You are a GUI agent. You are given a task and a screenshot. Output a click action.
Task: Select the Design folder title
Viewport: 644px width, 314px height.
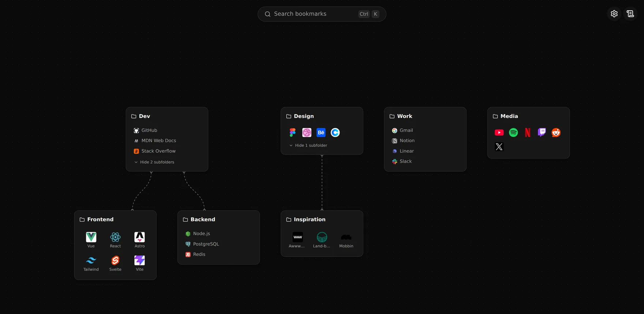pyautogui.click(x=304, y=116)
